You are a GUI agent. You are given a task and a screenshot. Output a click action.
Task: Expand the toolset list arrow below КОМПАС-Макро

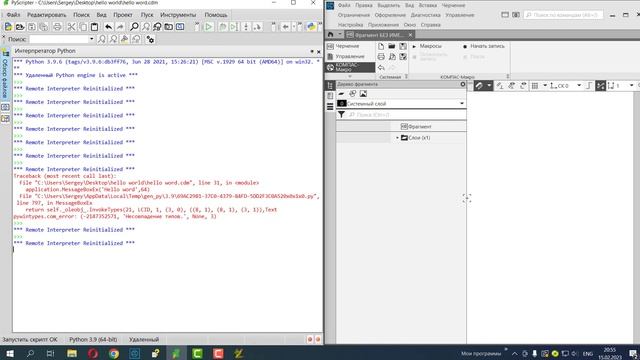350,76
